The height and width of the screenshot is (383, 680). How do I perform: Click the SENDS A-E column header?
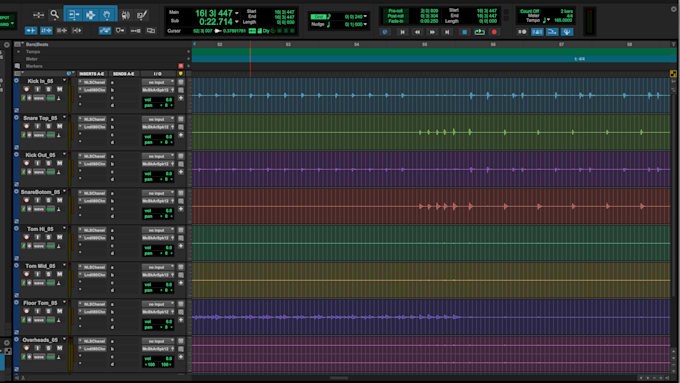[x=124, y=74]
